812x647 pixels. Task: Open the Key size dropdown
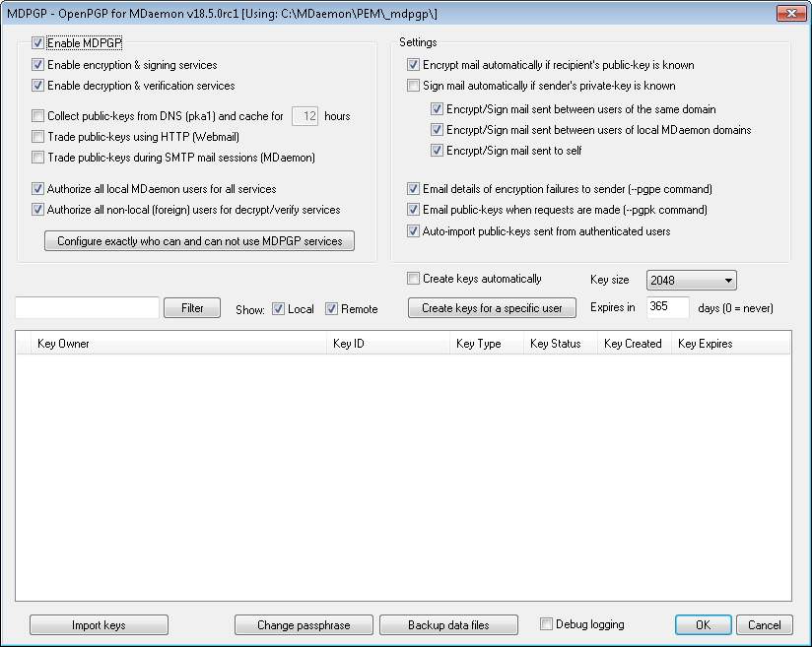point(692,281)
